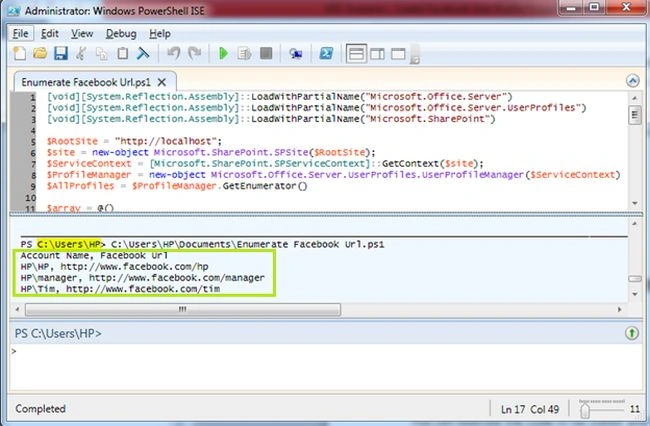Click the zoom value 11 in status bar

635,409
